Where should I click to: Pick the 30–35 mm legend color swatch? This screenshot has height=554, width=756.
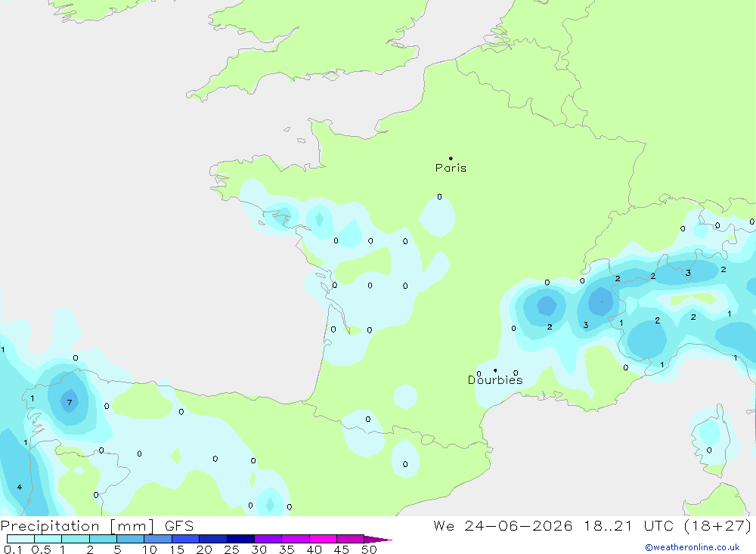coord(268,539)
